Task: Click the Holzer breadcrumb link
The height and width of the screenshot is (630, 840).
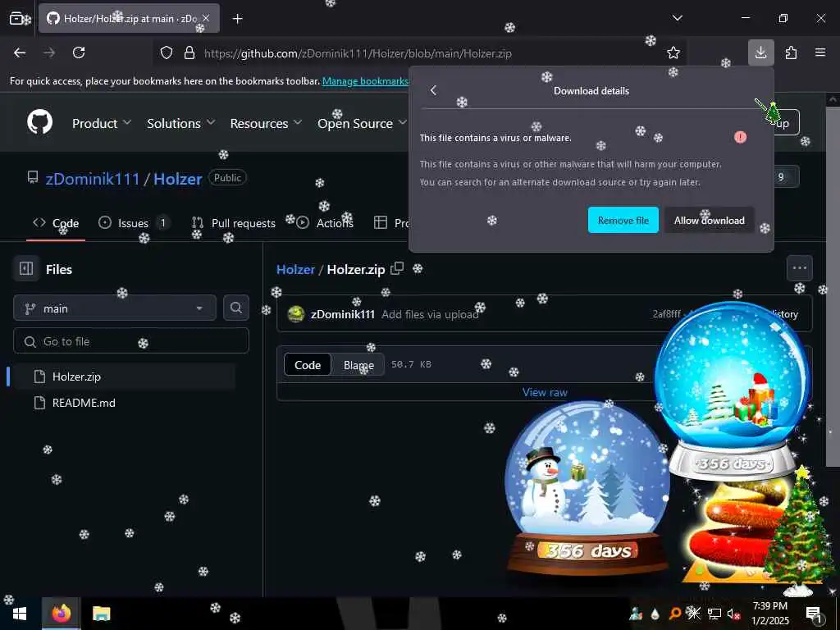Action: click(x=295, y=269)
